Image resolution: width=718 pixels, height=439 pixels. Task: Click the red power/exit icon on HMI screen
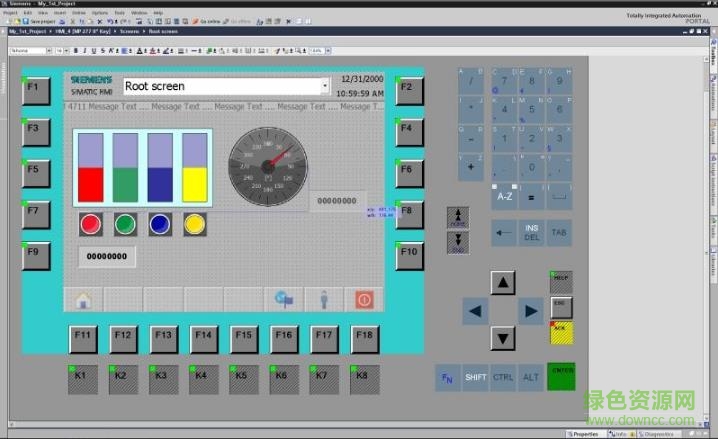364,299
